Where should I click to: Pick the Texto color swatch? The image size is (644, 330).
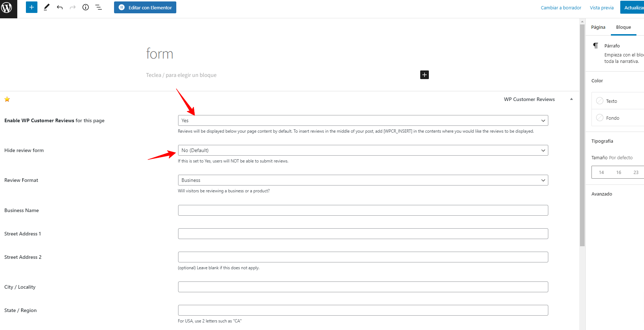[x=600, y=101]
